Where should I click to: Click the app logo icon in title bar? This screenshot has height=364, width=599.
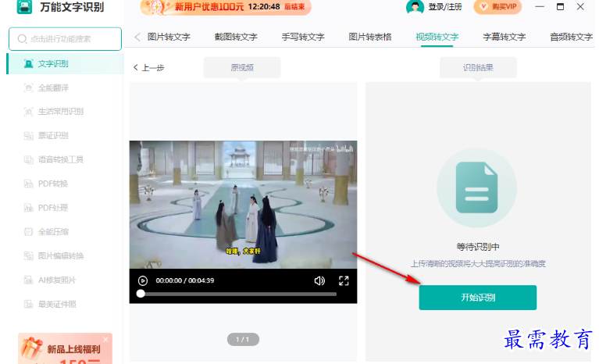point(25,6)
